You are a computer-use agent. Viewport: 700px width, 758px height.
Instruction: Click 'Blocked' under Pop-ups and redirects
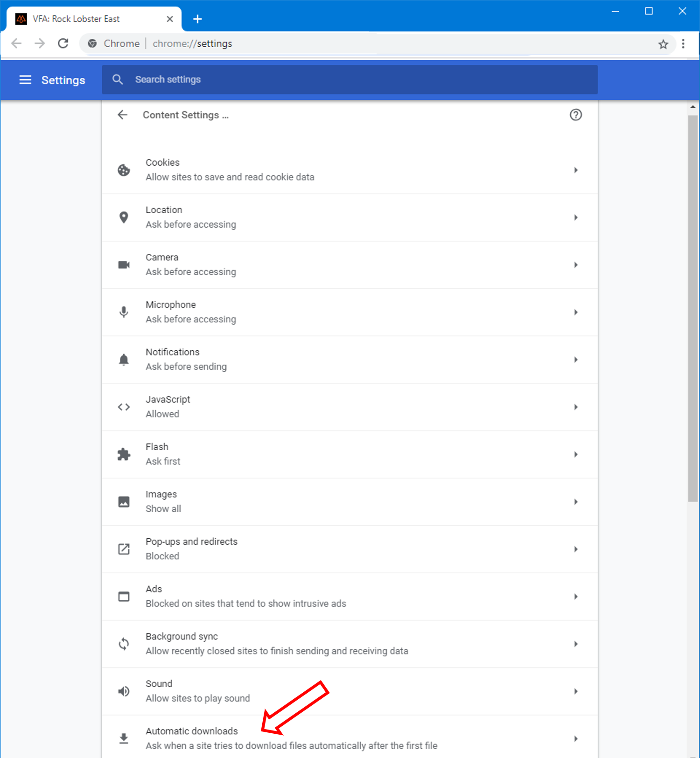[162, 556]
